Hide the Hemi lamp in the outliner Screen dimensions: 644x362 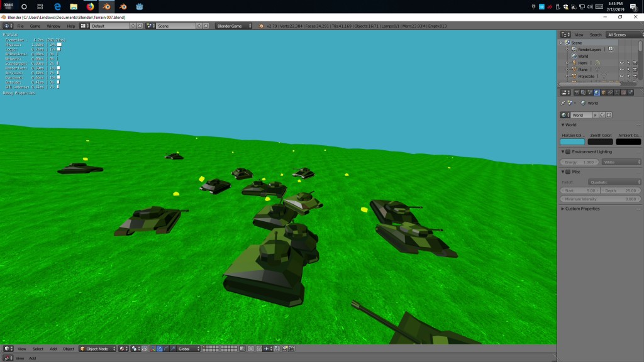623,63
